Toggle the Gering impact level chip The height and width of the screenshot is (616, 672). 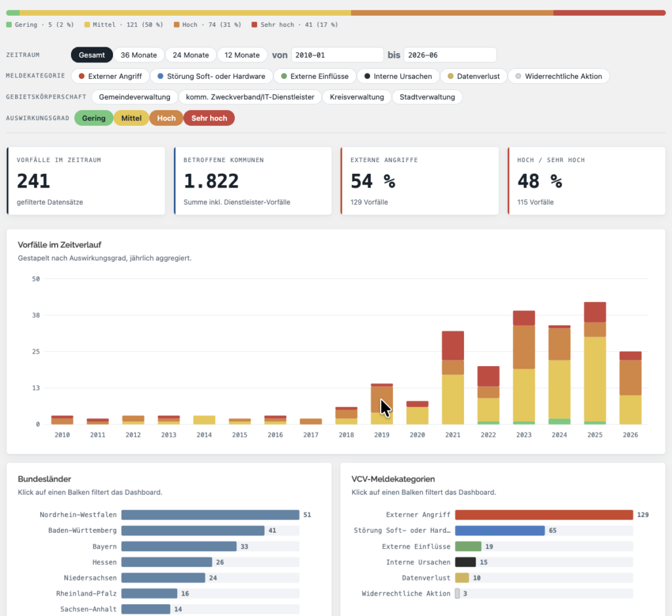click(93, 118)
